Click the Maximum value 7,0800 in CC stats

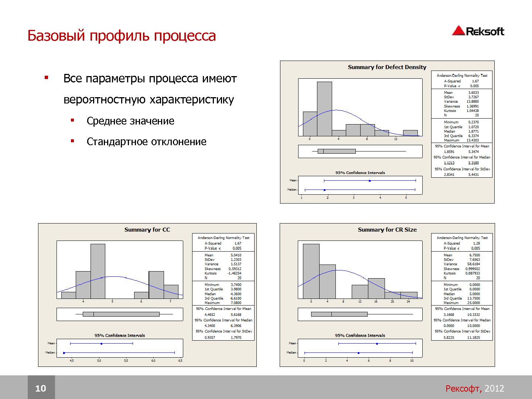(236, 303)
